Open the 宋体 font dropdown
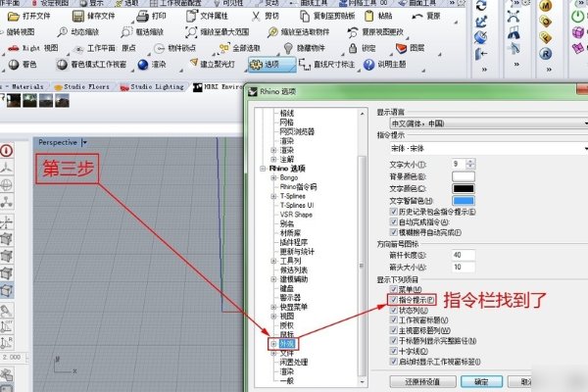Viewport: 588px width, 392px height. pos(489,149)
